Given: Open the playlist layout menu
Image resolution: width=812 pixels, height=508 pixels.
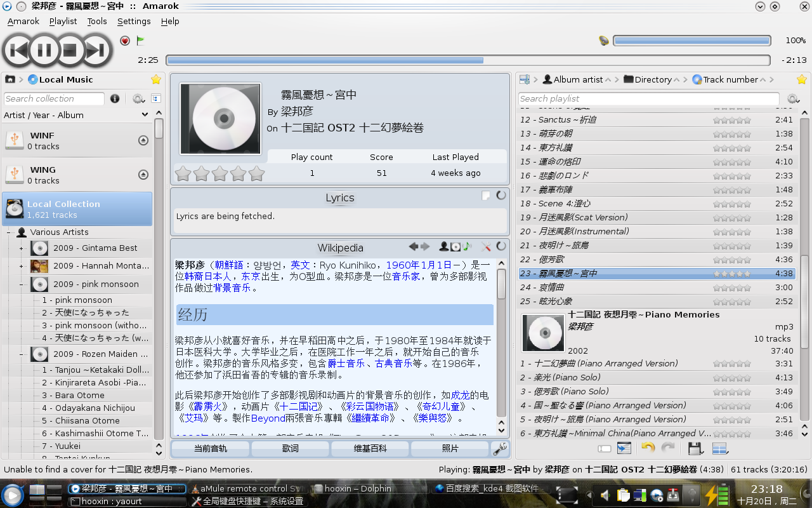Looking at the screenshot, I should (x=720, y=448).
